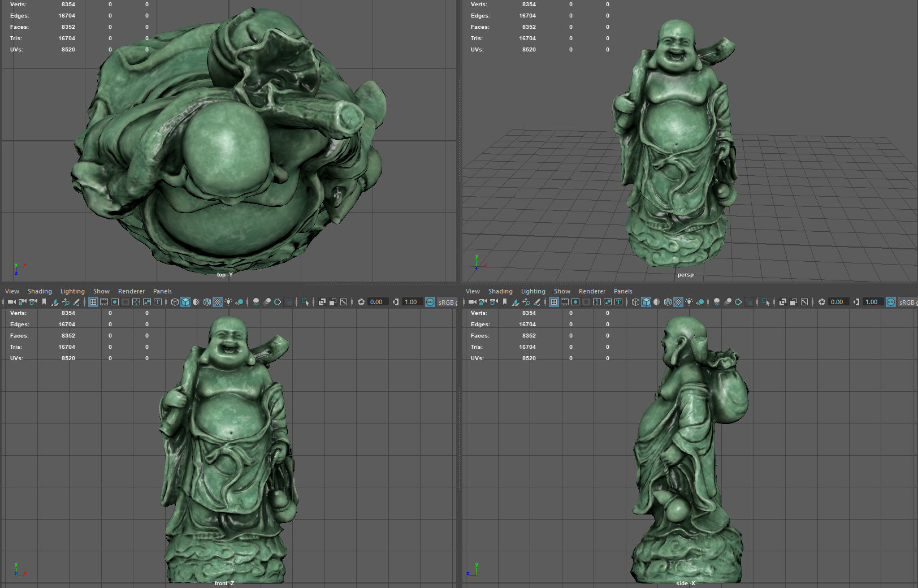Click Exposure reset icon in front view toolbar
The image size is (918, 588).
[361, 302]
